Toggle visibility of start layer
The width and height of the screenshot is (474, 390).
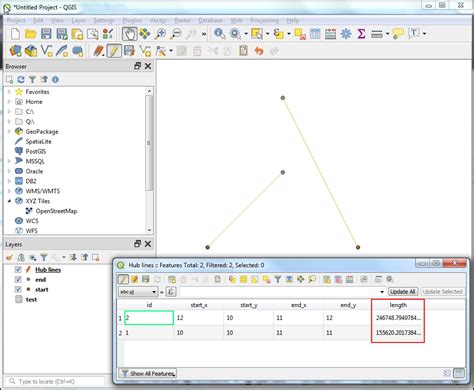pos(18,289)
